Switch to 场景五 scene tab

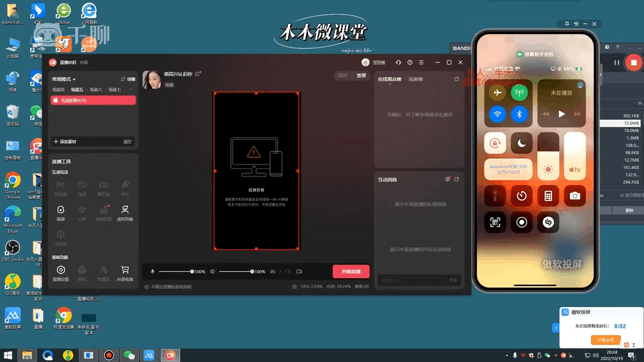coord(76,89)
